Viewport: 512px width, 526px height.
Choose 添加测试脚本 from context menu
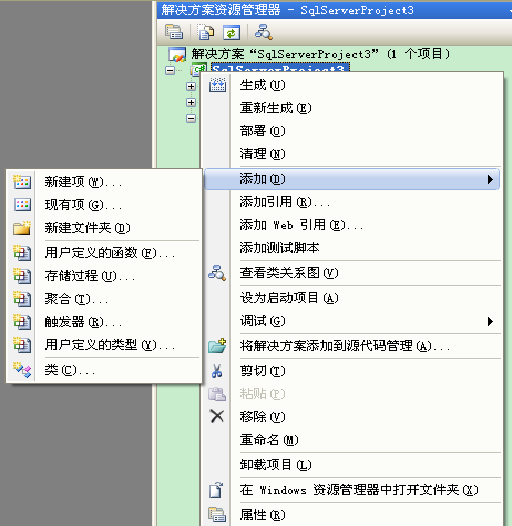coord(352,248)
